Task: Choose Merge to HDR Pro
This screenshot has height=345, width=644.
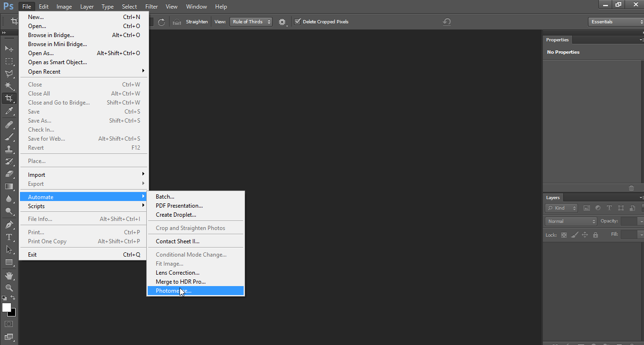Action: (196, 282)
